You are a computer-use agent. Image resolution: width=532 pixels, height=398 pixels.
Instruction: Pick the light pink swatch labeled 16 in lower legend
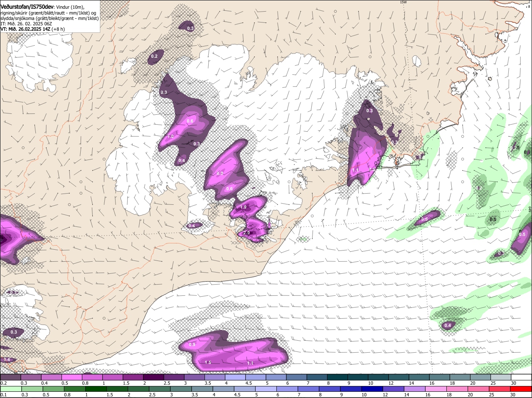pyautogui.click(x=436, y=389)
